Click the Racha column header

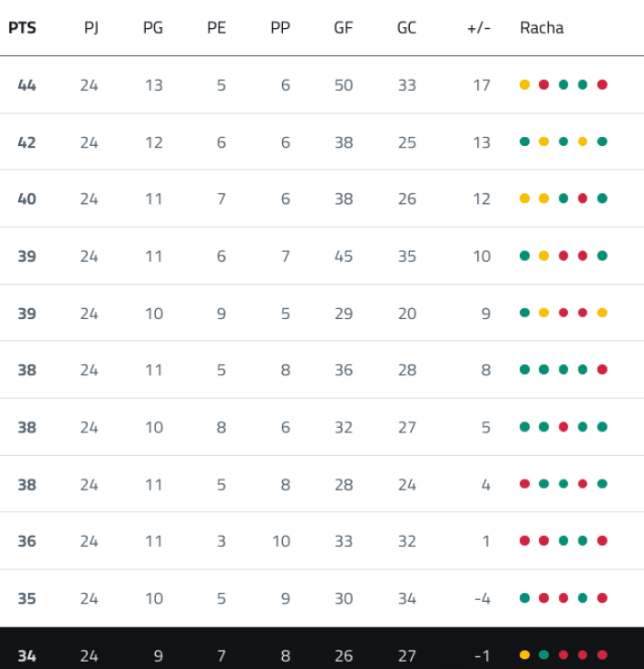[542, 28]
